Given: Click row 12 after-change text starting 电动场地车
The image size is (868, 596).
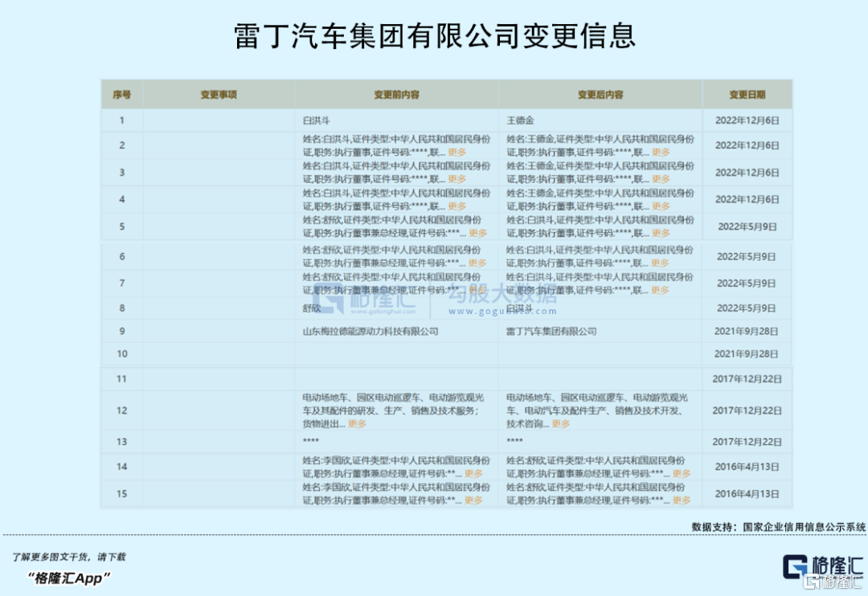Looking at the screenshot, I should coord(596,410).
